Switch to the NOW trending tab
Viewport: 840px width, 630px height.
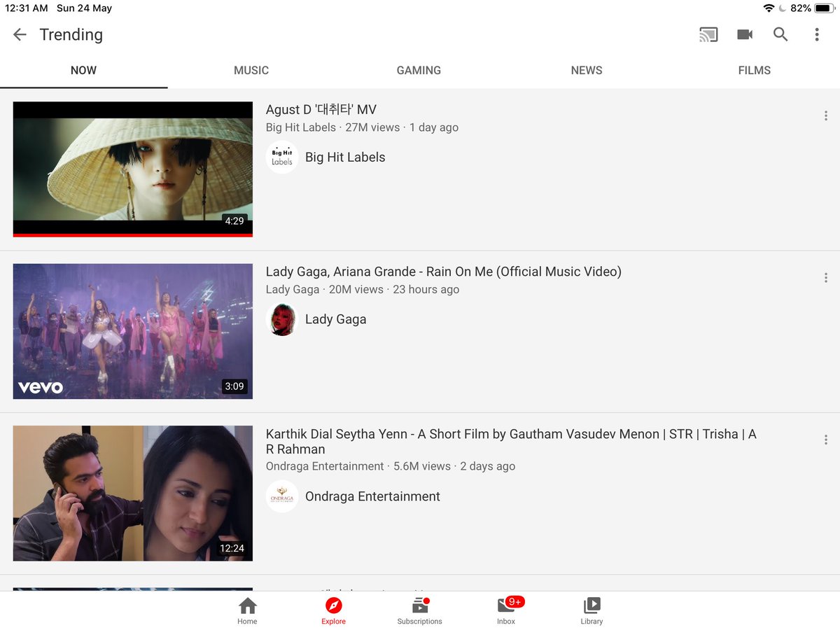83,70
